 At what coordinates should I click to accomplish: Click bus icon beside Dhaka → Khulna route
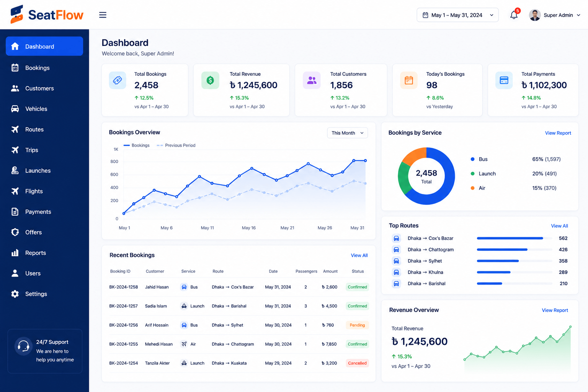[397, 272]
